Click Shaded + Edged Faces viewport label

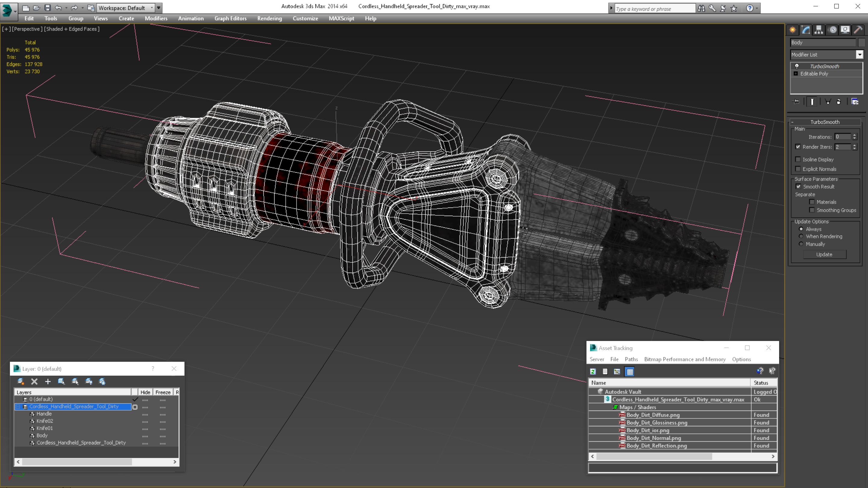pos(72,29)
